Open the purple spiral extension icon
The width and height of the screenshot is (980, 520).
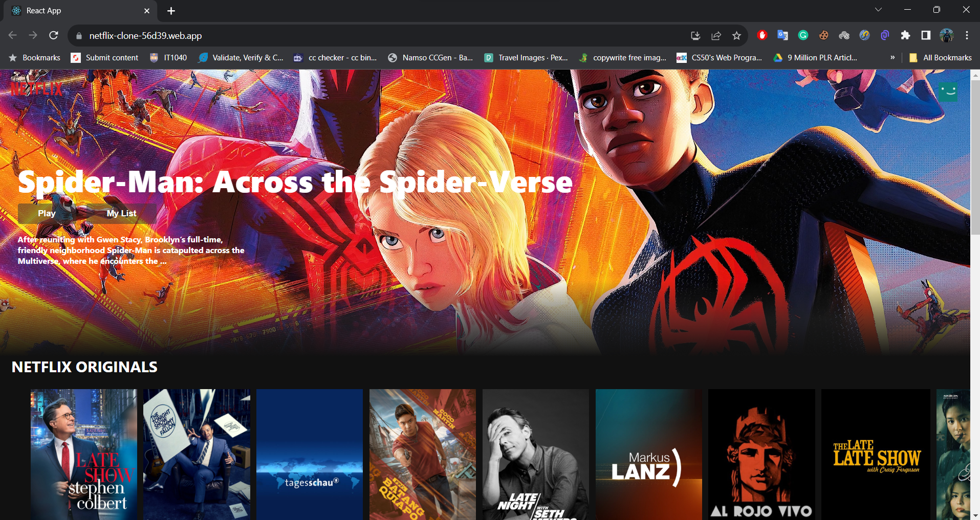pyautogui.click(x=885, y=35)
